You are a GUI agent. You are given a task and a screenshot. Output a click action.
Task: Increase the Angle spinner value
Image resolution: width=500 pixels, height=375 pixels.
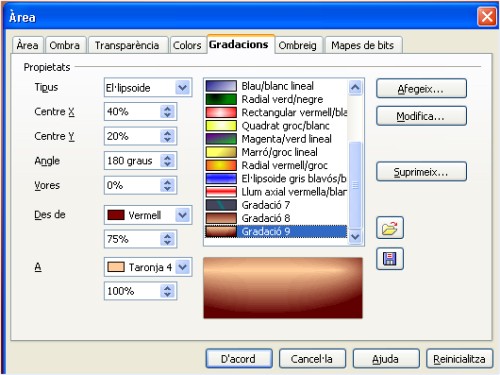(x=167, y=157)
